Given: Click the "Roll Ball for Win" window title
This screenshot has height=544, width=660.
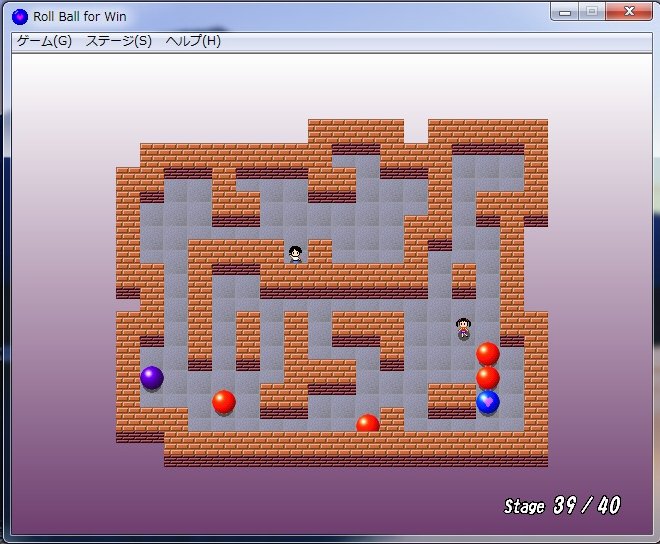Looking at the screenshot, I should [x=80, y=17].
